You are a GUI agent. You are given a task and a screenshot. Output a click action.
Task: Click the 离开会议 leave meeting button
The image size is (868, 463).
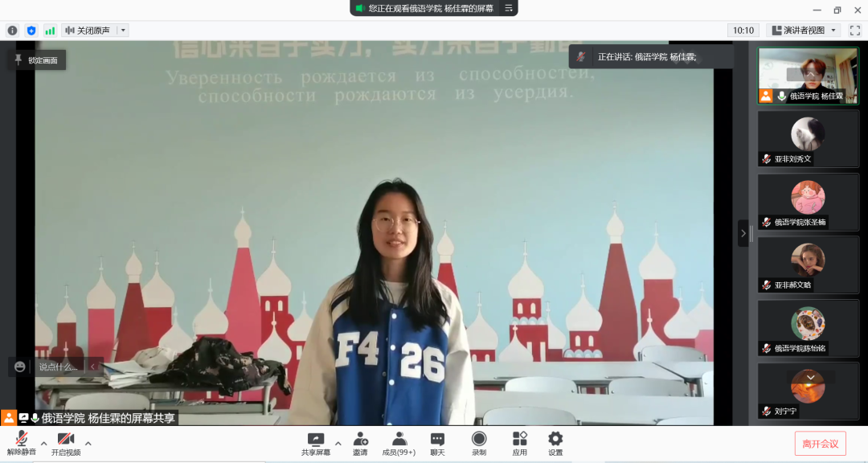[x=820, y=444]
